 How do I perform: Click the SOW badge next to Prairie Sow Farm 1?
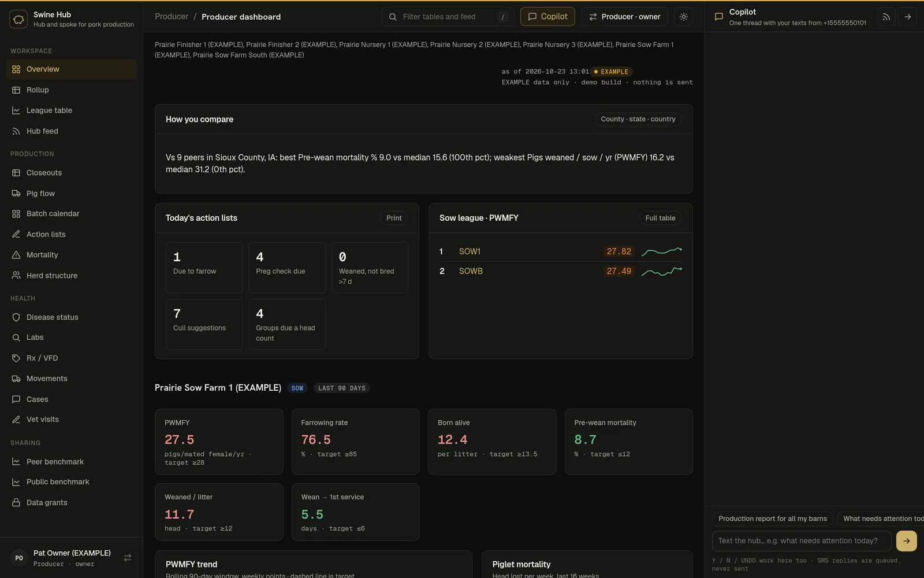click(x=297, y=388)
